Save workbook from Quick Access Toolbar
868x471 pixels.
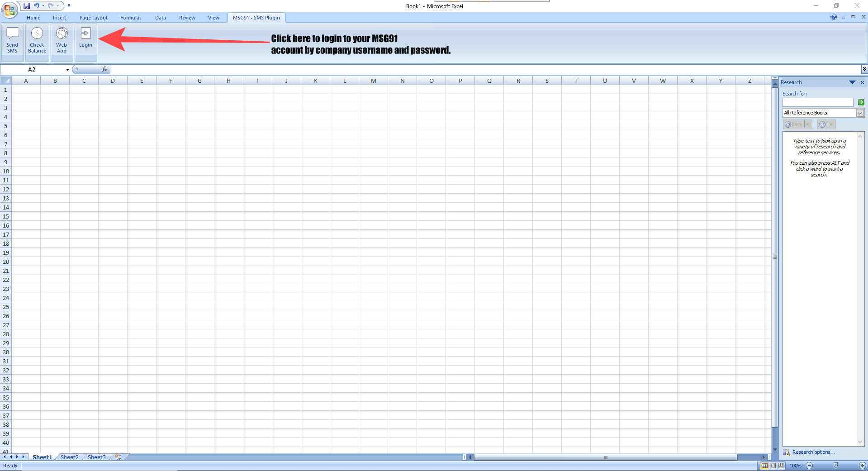point(27,6)
